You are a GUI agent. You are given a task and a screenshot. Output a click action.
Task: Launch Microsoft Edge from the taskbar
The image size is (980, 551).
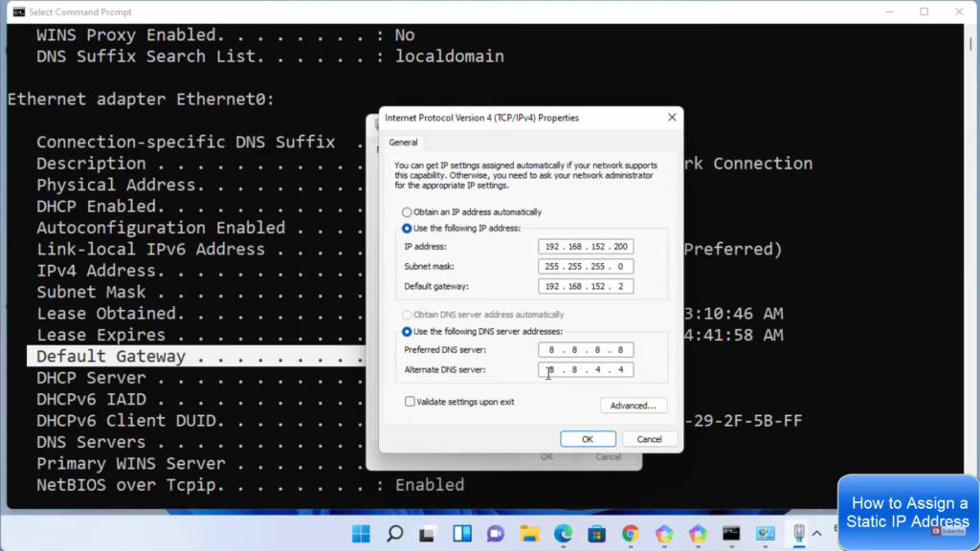coord(563,534)
